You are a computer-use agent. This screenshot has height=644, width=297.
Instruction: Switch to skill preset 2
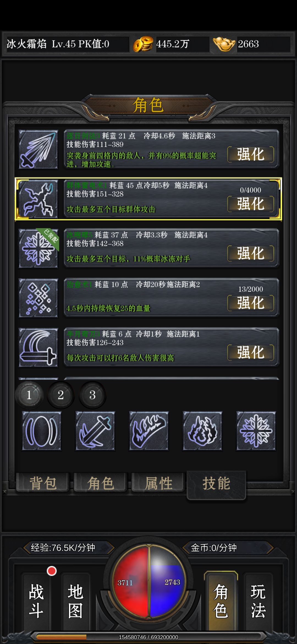pyautogui.click(x=61, y=395)
